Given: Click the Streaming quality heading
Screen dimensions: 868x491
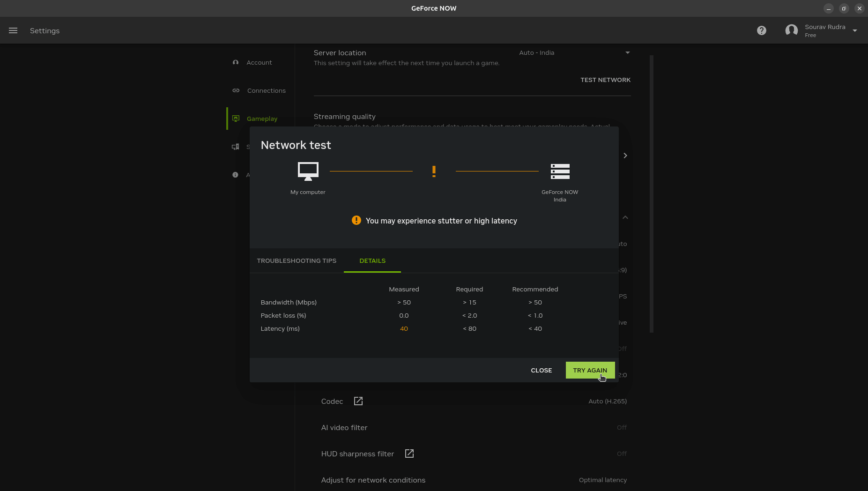Looking at the screenshot, I should point(344,116).
